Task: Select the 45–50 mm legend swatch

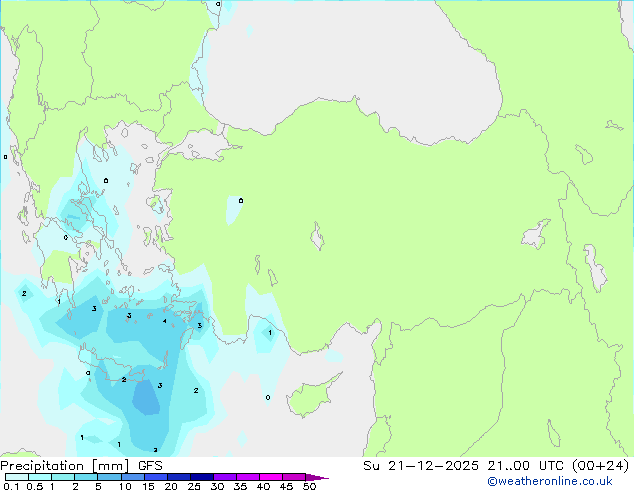Action: point(294,477)
